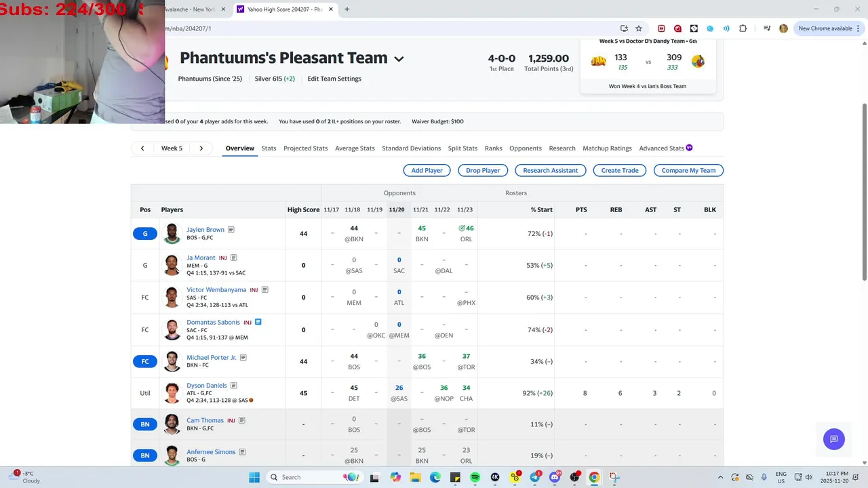This screenshot has width=868, height=488.
Task: Bookmark this page with the star icon
Action: point(639,28)
